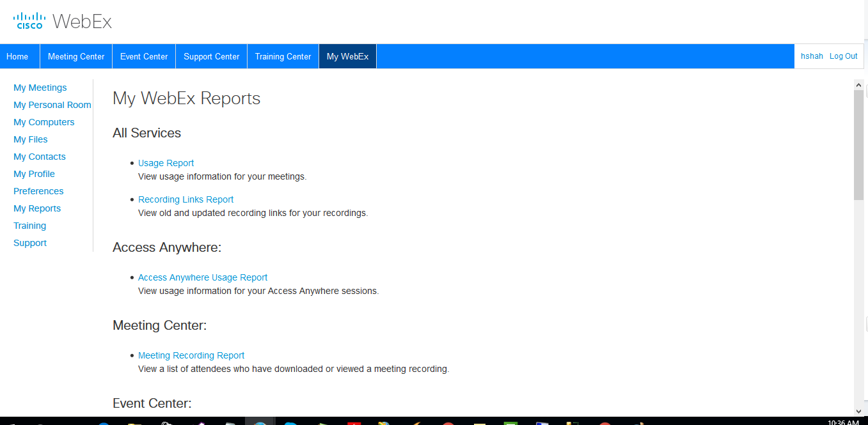Screen dimensions: 868x425
Task: Go to My Meetings in the sidebar
Action: click(40, 87)
